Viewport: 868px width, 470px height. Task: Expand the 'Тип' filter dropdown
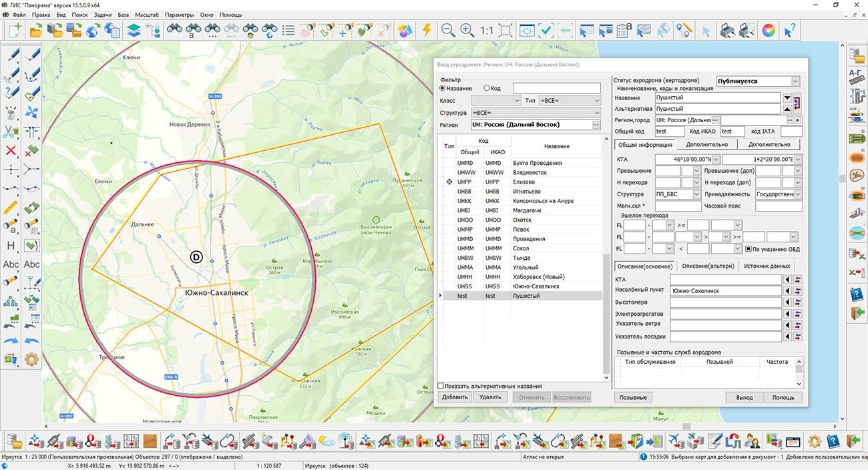coord(596,101)
